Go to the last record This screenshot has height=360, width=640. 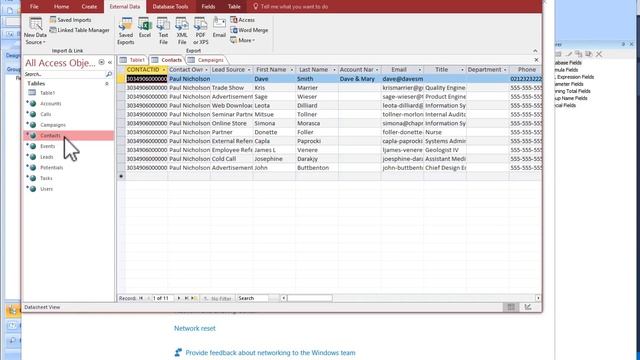(186, 298)
